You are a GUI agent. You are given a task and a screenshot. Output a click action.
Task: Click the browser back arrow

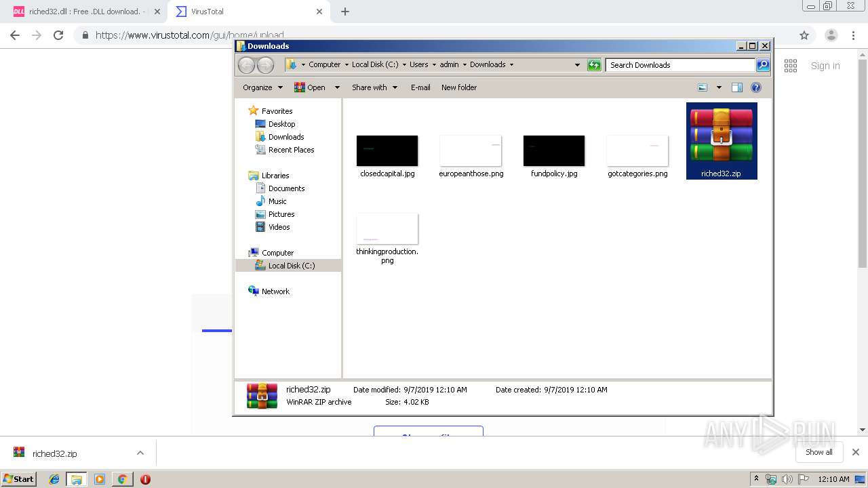[x=15, y=35]
